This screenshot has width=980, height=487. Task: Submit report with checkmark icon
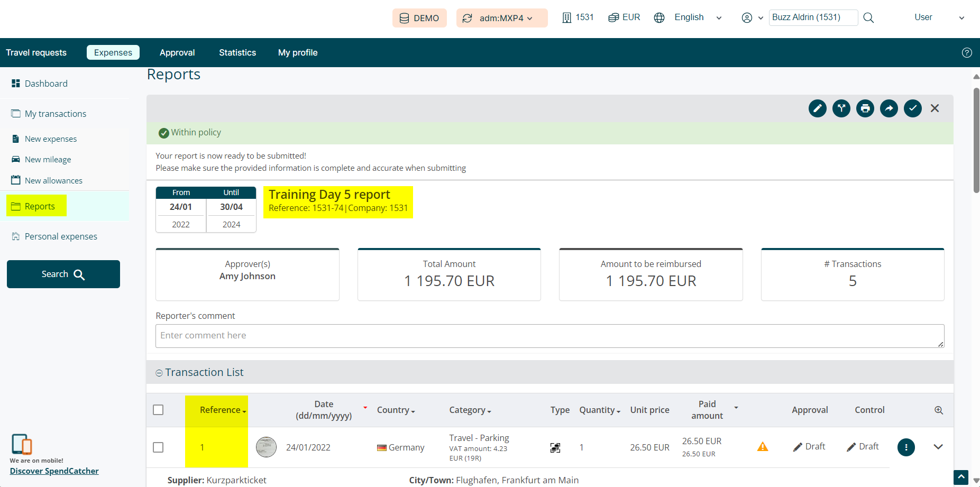pos(912,108)
